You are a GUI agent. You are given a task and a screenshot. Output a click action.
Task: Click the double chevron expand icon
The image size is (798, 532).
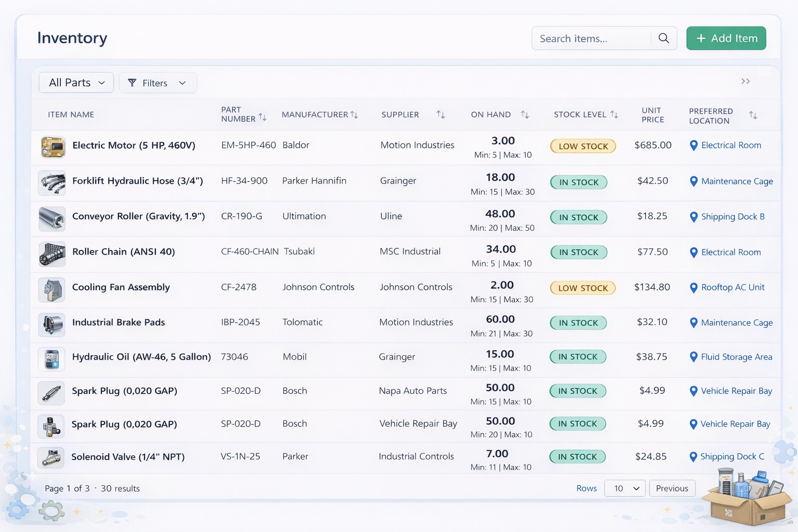pyautogui.click(x=746, y=81)
